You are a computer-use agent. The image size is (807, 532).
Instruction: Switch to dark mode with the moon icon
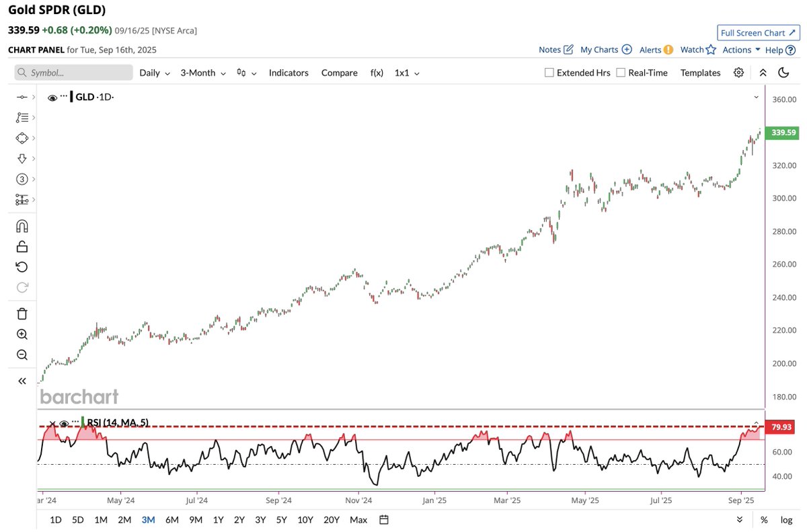point(783,73)
